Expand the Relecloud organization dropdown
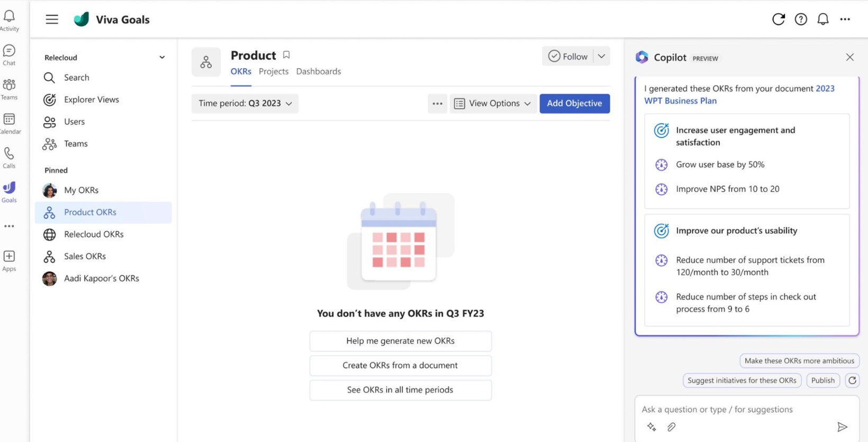868x442 pixels. (162, 57)
